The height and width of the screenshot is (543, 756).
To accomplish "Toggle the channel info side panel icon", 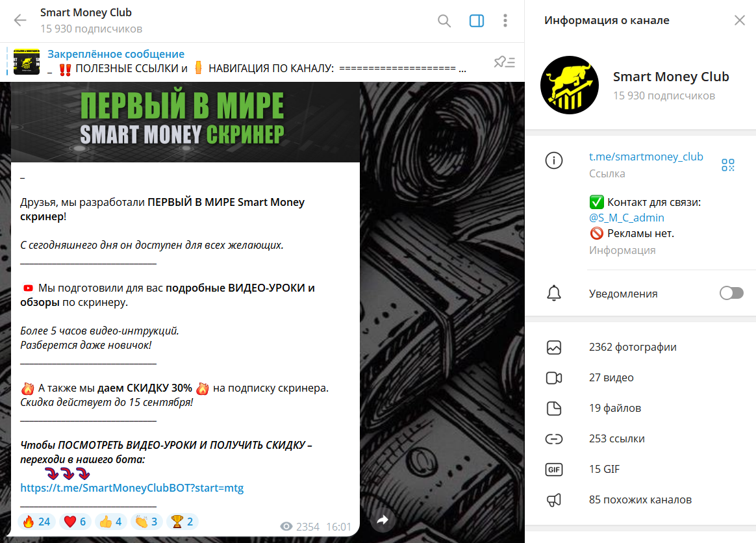I will point(476,21).
